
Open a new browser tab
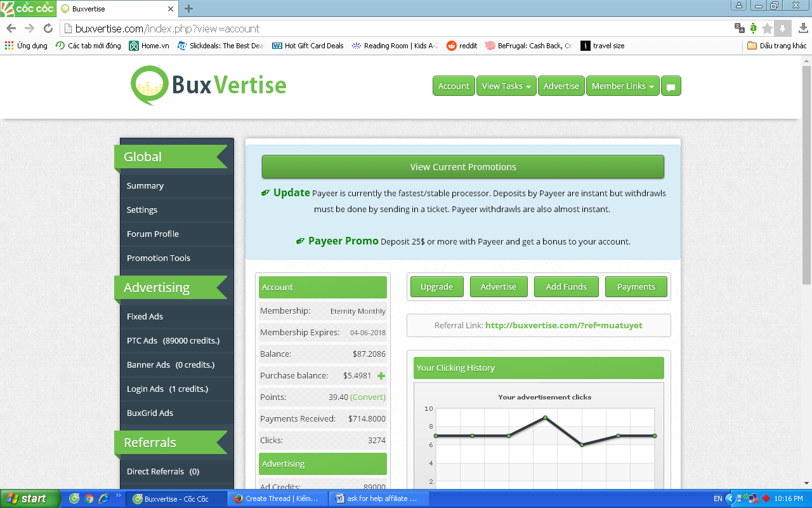188,9
